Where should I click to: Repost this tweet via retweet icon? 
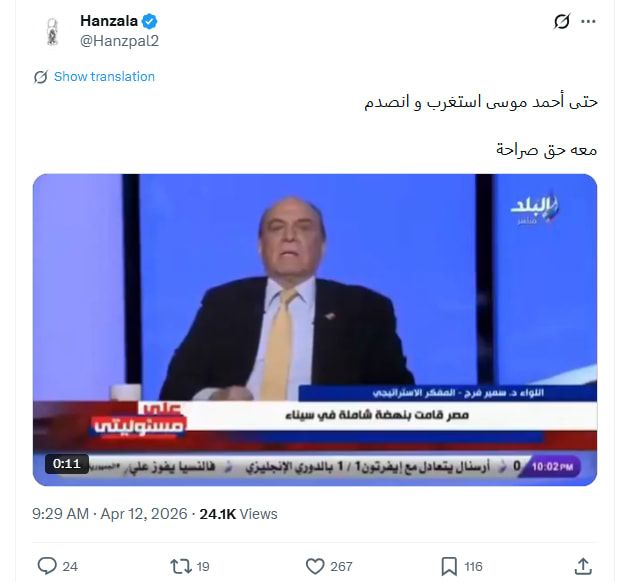181,566
